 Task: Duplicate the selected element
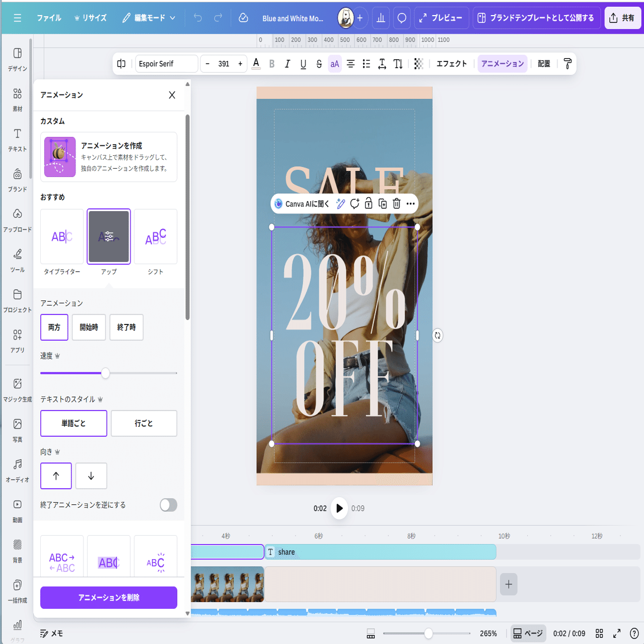[x=383, y=203]
